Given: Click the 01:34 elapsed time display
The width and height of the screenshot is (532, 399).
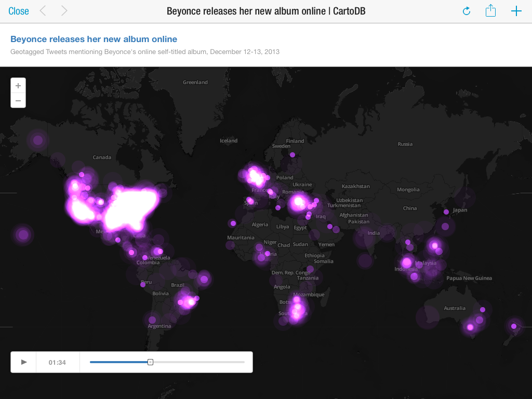Looking at the screenshot, I should [57, 362].
